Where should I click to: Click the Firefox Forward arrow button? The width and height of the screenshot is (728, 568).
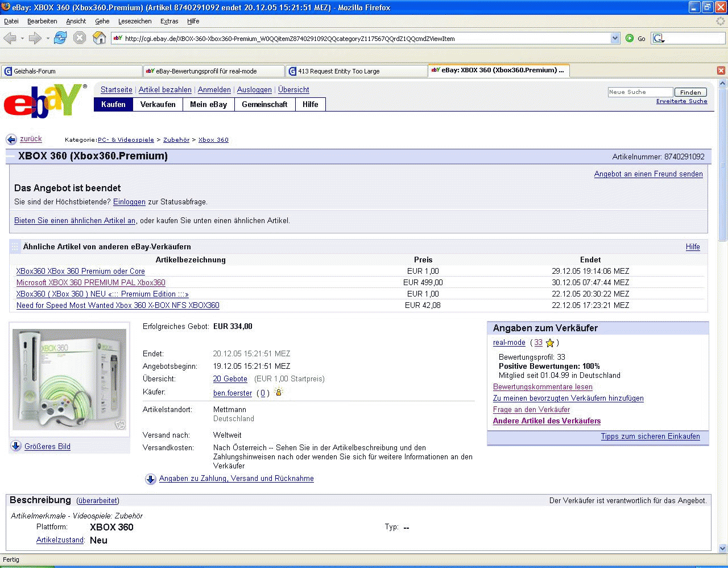35,38
